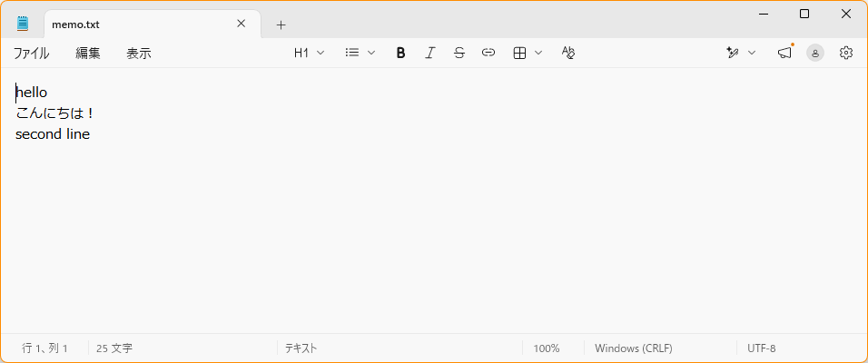The image size is (868, 363).
Task: Expand the table dropdown arrow
Action: (538, 54)
